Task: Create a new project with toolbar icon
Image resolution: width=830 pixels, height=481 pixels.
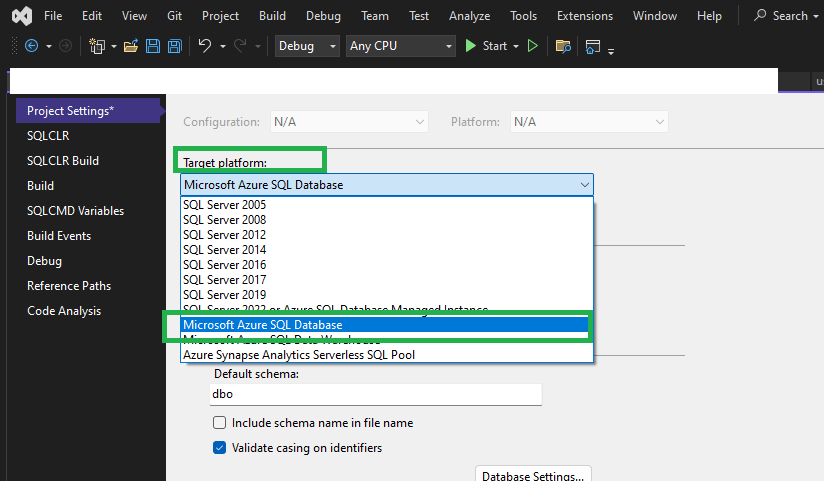Action: tap(97, 47)
